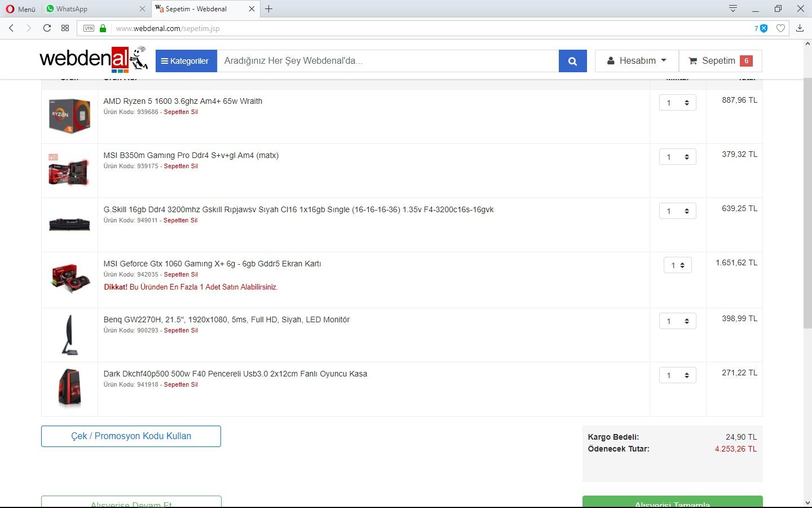Focus the address bar URL
Screen dimensions: 812x508
point(167,28)
